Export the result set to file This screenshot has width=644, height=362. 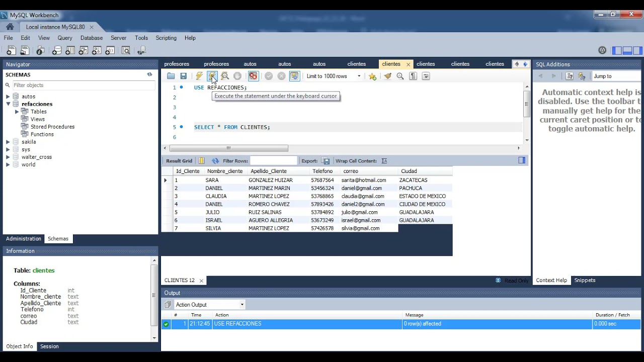pos(326,161)
